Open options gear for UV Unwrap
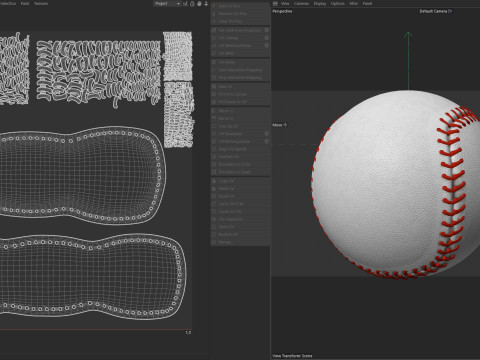The width and height of the screenshot is (480, 360). [x=267, y=38]
